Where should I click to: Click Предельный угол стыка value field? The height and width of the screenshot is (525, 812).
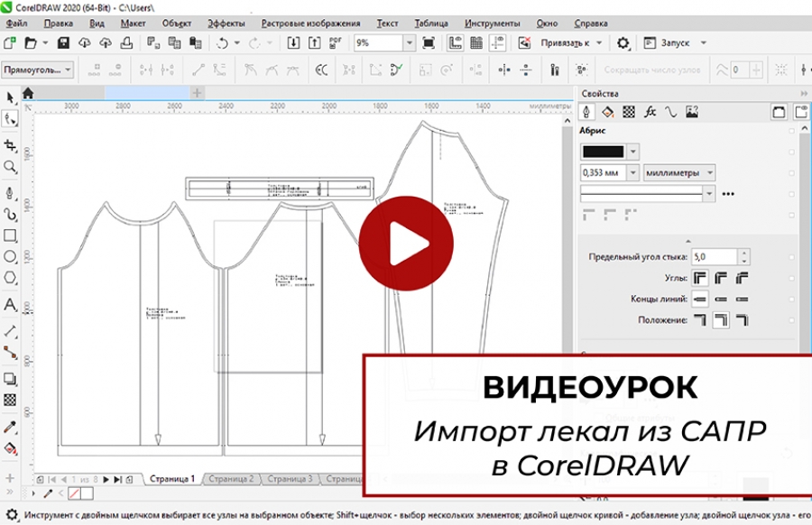(x=715, y=257)
